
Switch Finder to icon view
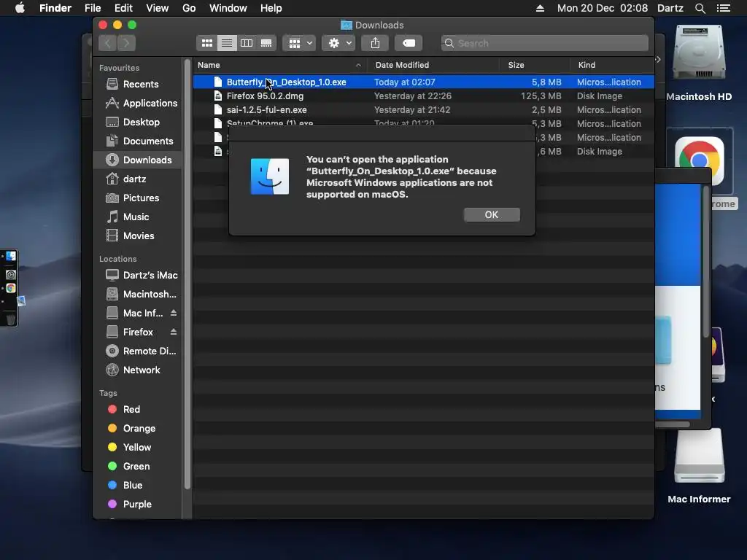(x=206, y=43)
